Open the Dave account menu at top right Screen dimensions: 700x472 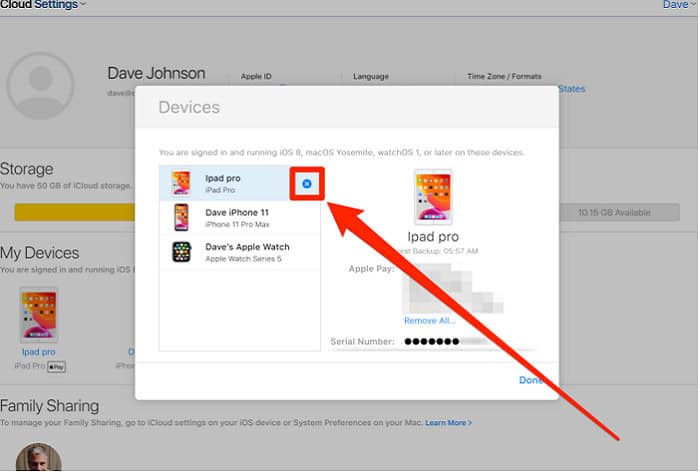click(x=679, y=5)
